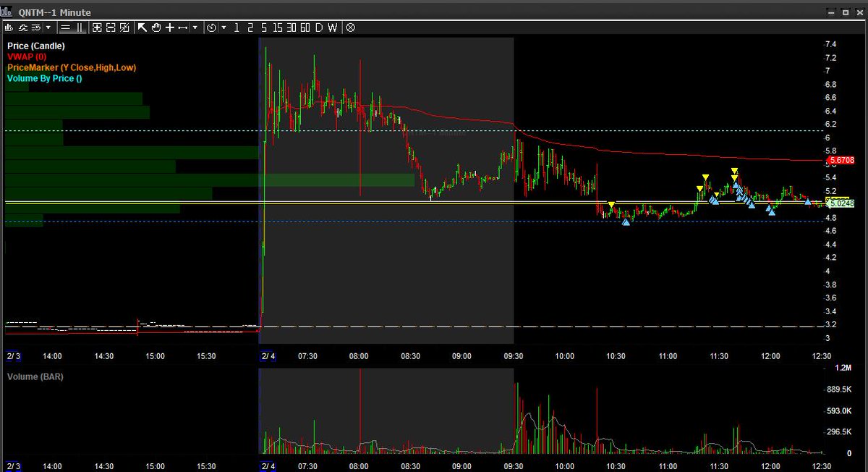Click the VWAP (0) legend label
Image resolution: width=868 pixels, height=472 pixels.
coord(27,56)
